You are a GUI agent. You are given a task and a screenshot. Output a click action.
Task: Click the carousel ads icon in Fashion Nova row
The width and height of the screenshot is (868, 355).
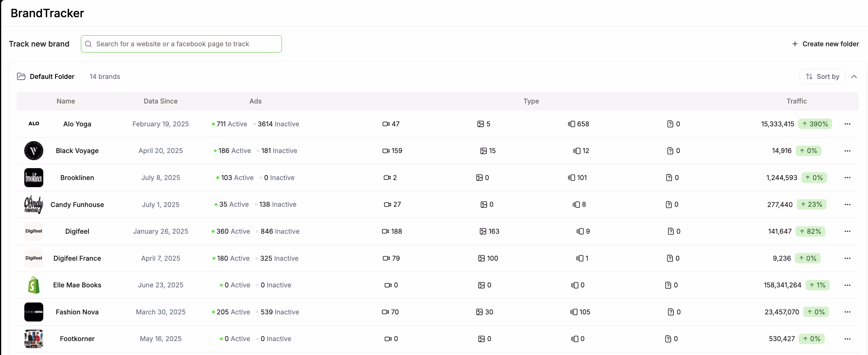(573, 312)
